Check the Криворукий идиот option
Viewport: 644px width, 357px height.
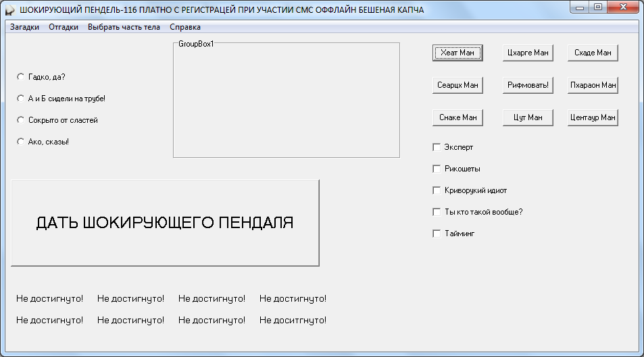coord(437,190)
